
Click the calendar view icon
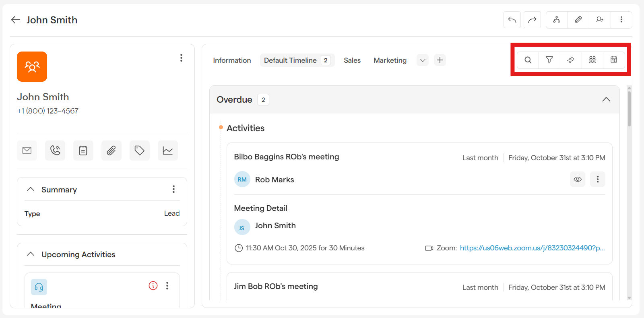[613, 60]
